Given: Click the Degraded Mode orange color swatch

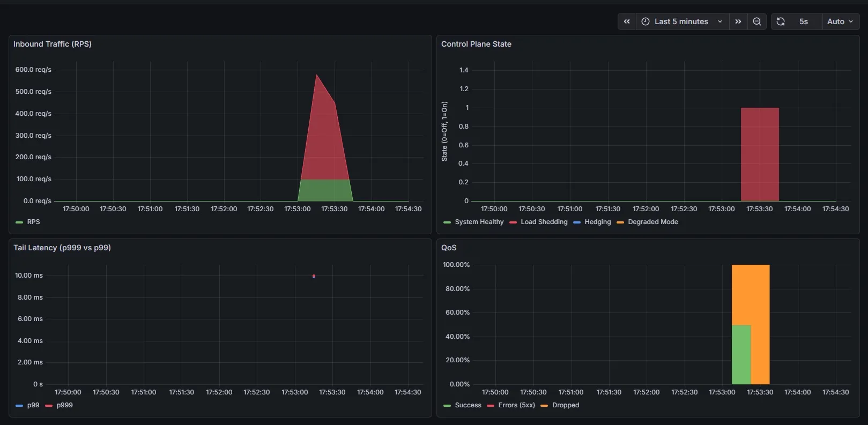Looking at the screenshot, I should [x=620, y=222].
